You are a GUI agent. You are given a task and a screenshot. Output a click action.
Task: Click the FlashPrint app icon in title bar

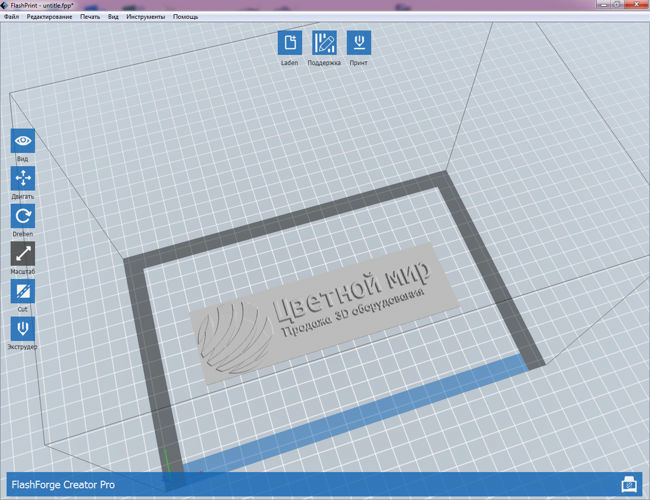pyautogui.click(x=5, y=5)
